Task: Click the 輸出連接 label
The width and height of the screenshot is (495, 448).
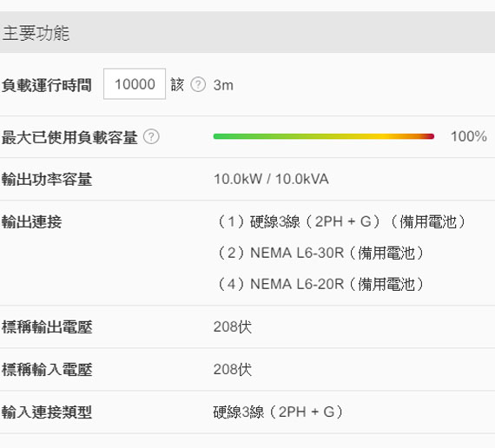Action: click(x=31, y=221)
